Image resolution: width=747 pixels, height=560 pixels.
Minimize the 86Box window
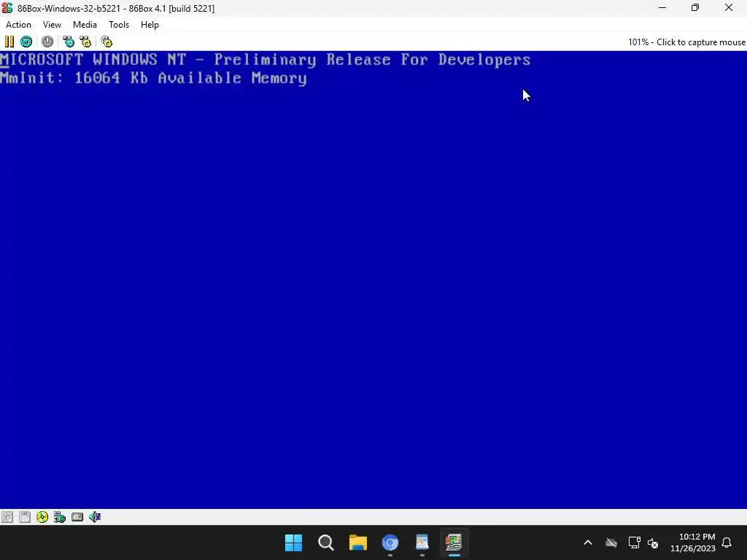click(662, 8)
